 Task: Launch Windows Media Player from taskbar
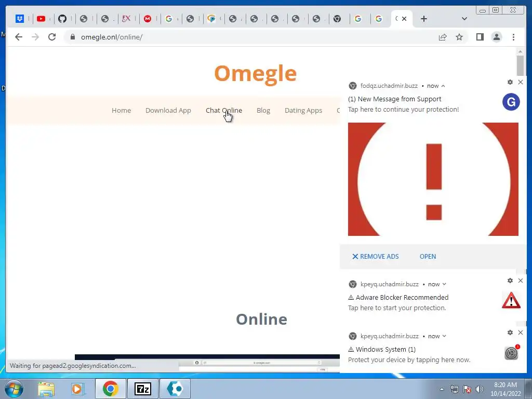coord(78,389)
